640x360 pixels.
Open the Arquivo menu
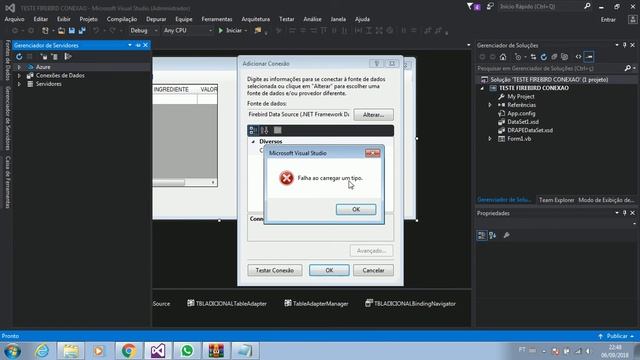(15, 19)
